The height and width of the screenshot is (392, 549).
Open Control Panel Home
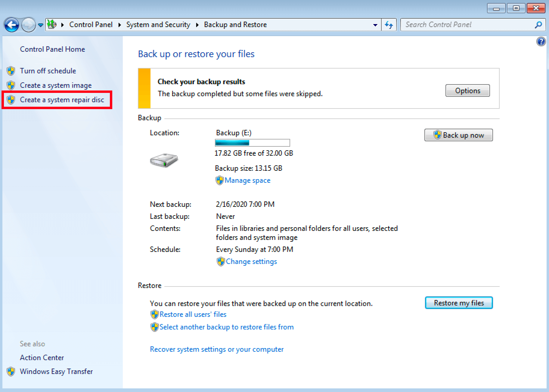52,49
